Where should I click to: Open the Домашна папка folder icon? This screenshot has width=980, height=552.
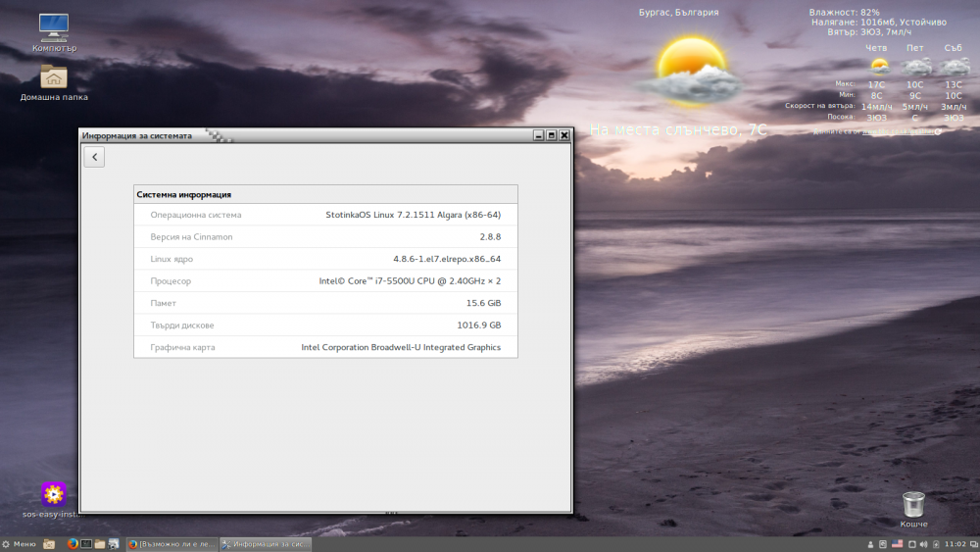[54, 82]
